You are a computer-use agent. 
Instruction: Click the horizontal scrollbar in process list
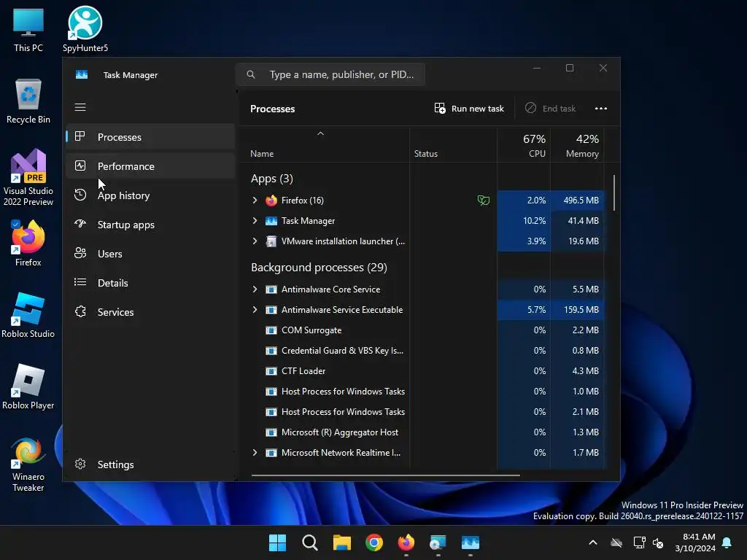(386, 475)
